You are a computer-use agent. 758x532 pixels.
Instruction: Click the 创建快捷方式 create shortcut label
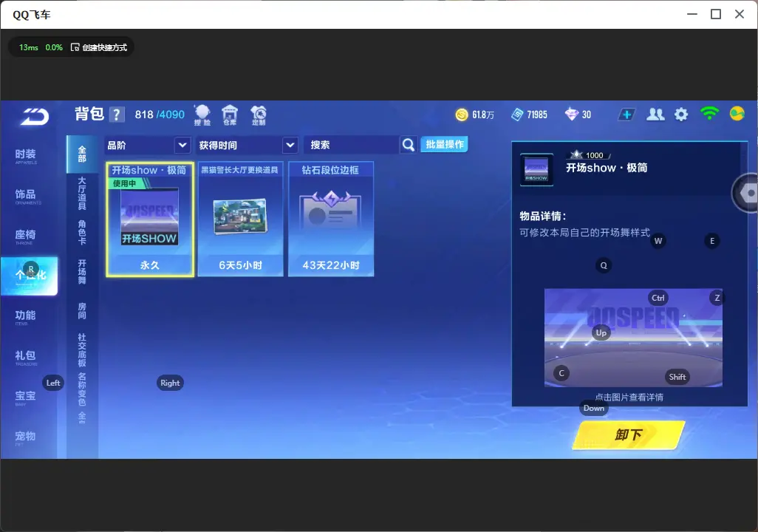[x=104, y=47]
